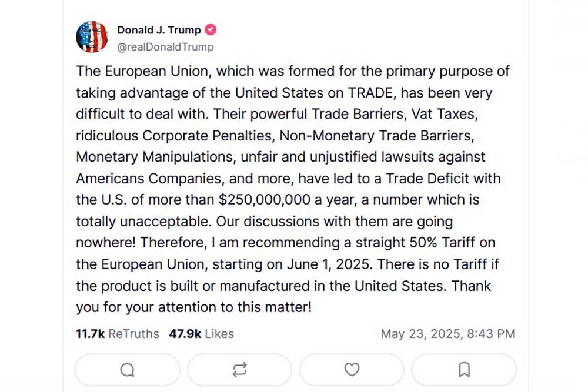
Task: Open the flag-painted profile avatar
Action: 92,36
